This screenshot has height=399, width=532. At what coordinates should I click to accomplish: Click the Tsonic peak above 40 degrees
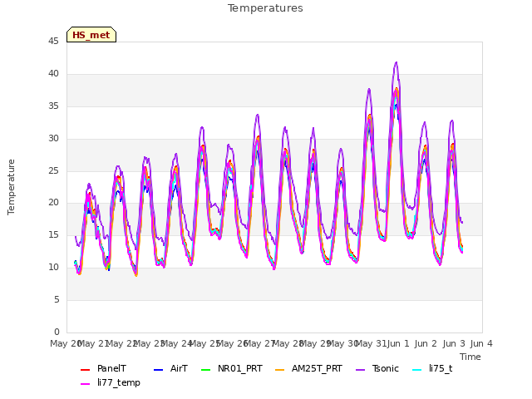click(396, 63)
